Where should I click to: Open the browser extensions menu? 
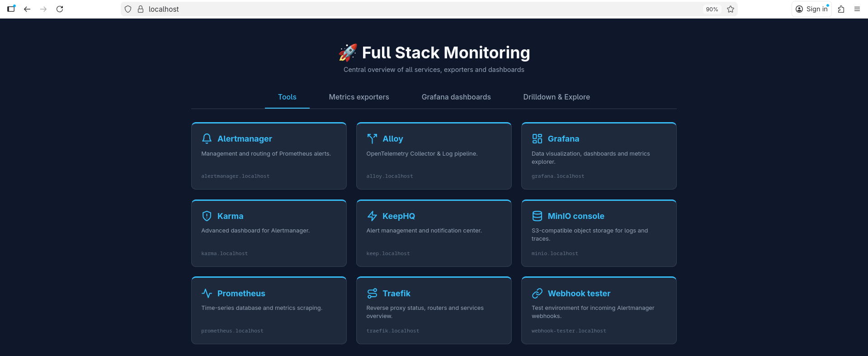point(841,9)
